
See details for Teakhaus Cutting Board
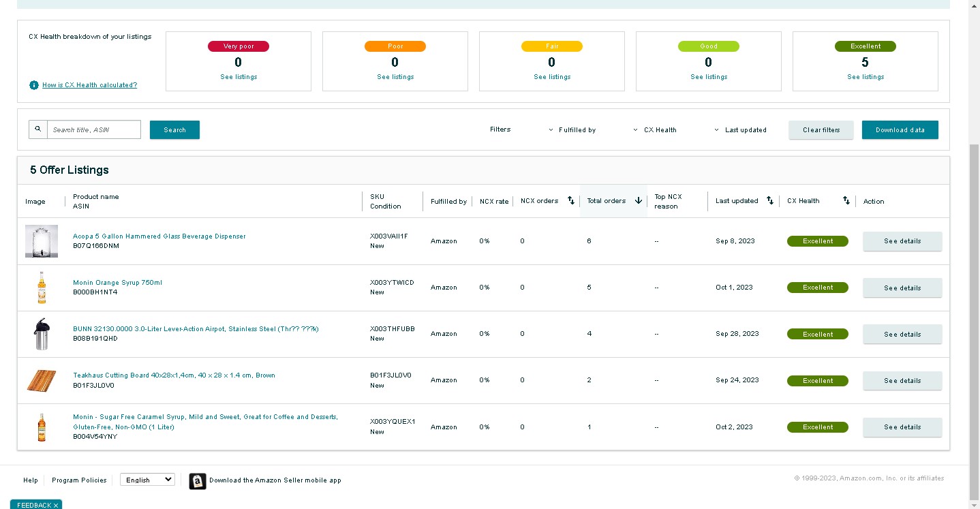click(x=902, y=381)
